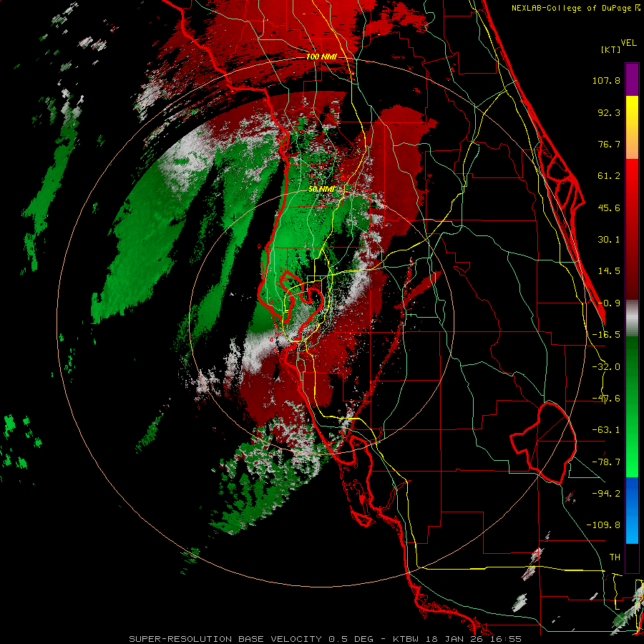The height and width of the screenshot is (644, 644).
Task: Select the -47.6 legend value
Action: pos(606,399)
